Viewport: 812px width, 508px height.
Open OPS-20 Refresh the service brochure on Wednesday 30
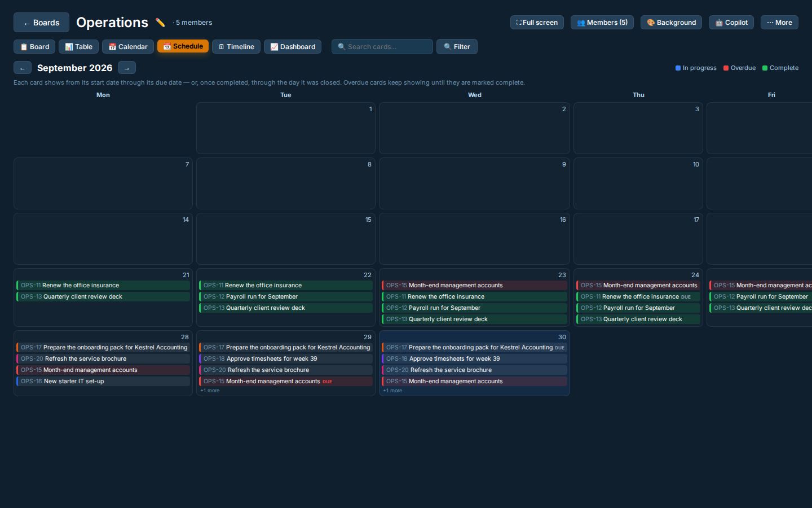point(474,370)
